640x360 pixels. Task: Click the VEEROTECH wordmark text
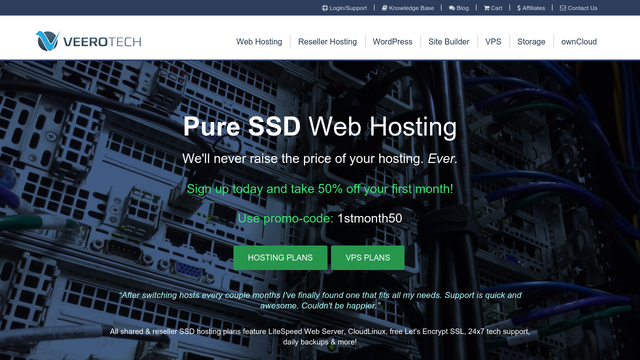point(102,42)
